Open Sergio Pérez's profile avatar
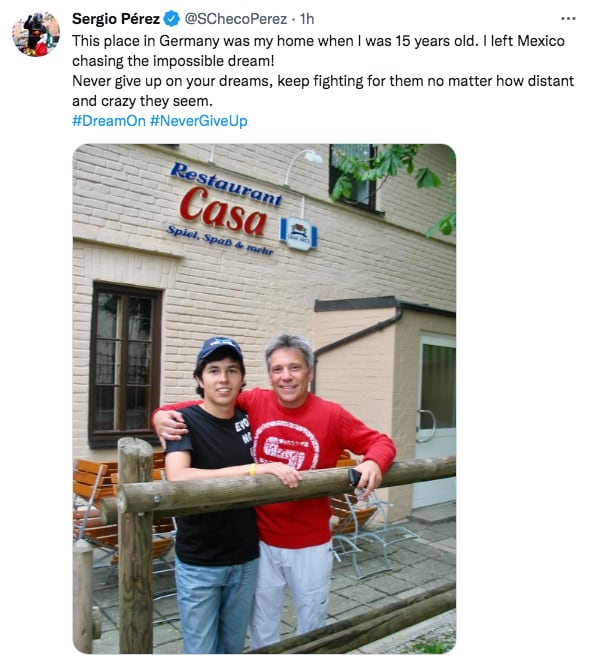The width and height of the screenshot is (591, 663). pyautogui.click(x=36, y=34)
